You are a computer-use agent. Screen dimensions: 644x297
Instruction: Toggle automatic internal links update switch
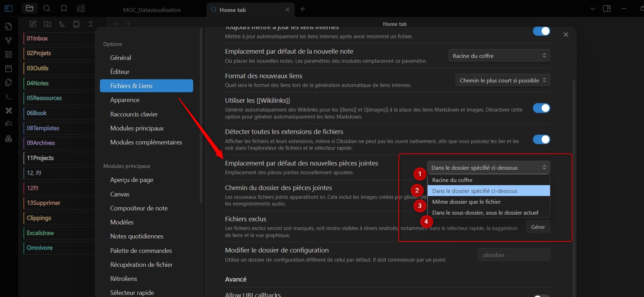[542, 31]
